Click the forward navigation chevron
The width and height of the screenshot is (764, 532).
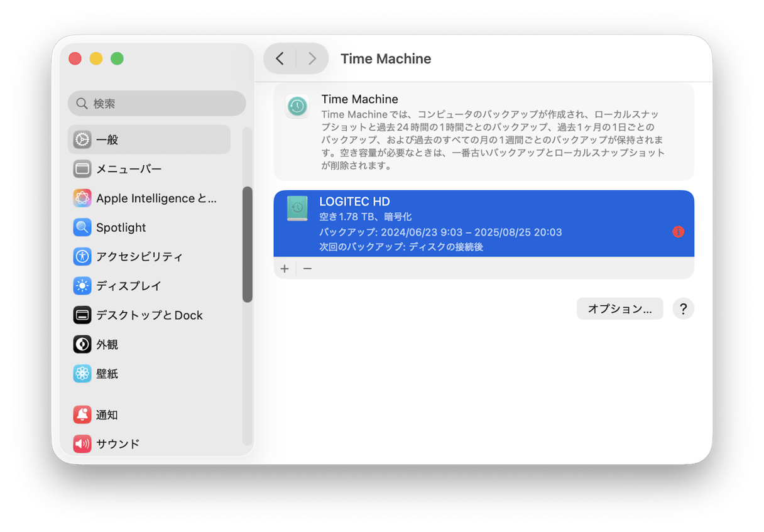312,58
